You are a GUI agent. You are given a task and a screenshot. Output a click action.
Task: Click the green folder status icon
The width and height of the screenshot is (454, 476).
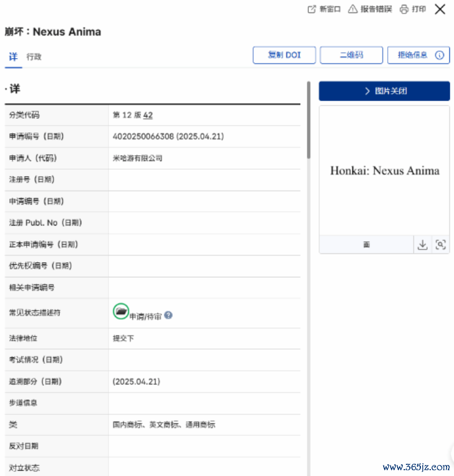[x=121, y=311]
